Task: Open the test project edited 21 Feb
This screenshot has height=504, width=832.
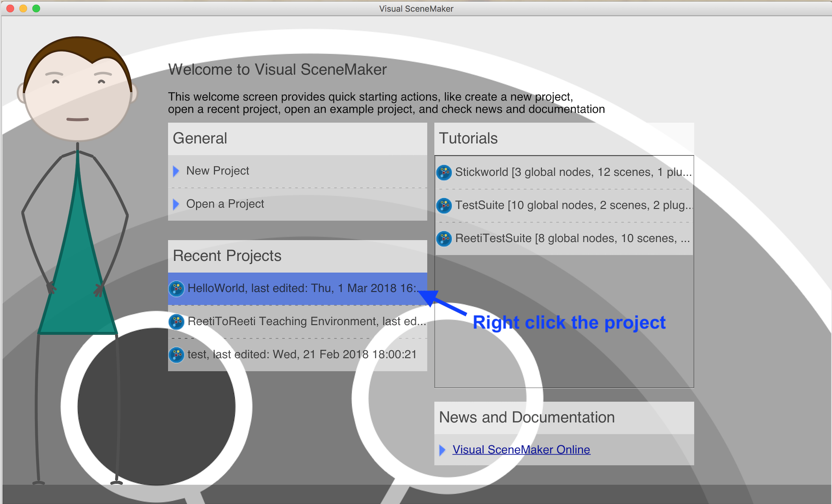Action: click(x=302, y=354)
